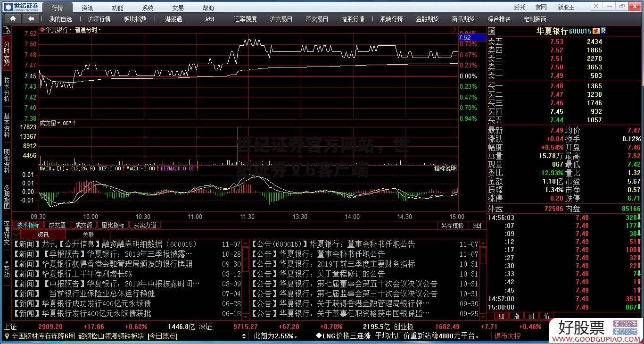This screenshot has width=644, height=344.
Task: Select the 指 tab under the tick list
Action: 516,316
